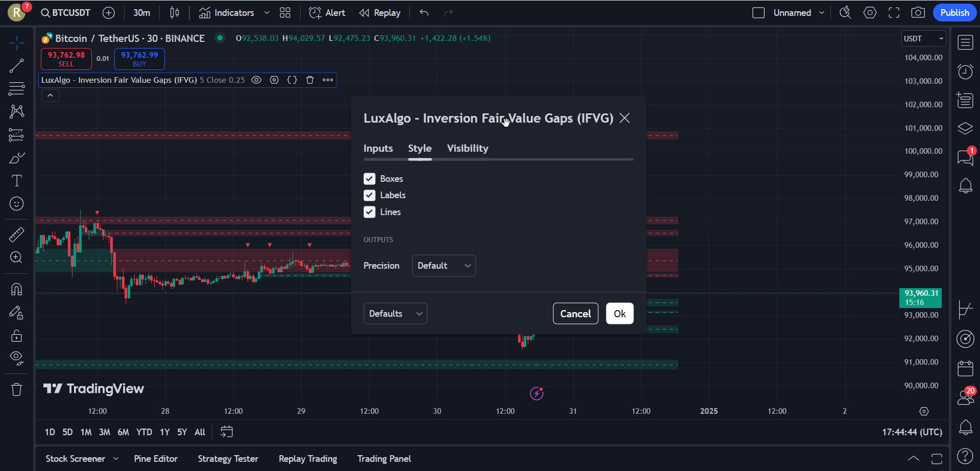The height and width of the screenshot is (471, 980).
Task: Click the Ok button in dialog
Action: (x=620, y=314)
